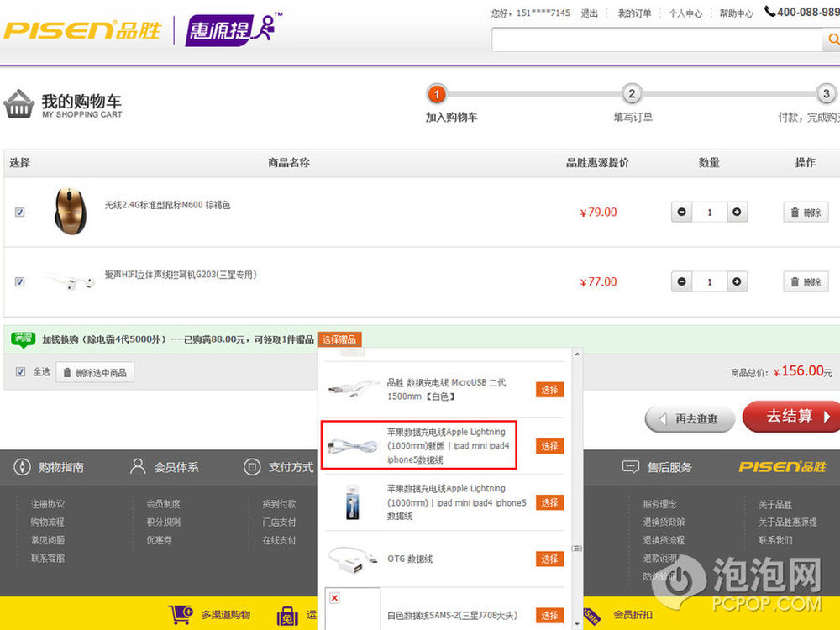This screenshot has height=630, width=840.
Task: Increase quantity of G203 earphone
Action: pyautogui.click(x=738, y=281)
